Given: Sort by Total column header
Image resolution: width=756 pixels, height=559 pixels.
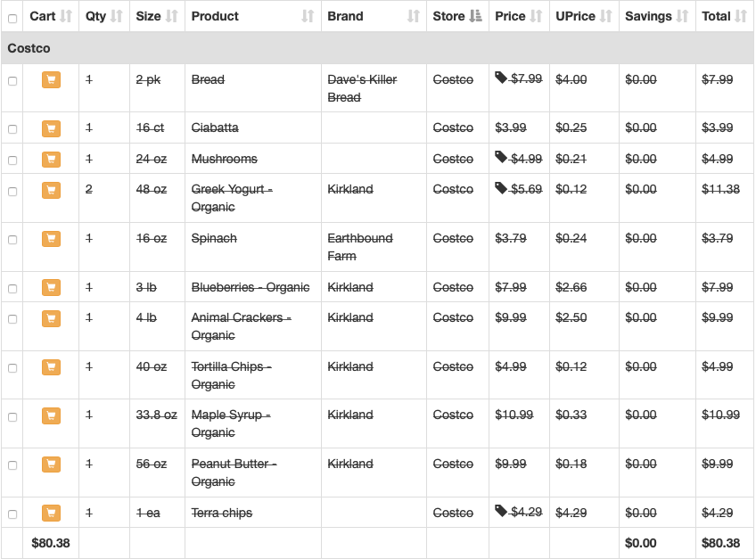Looking at the screenshot, I should (x=740, y=16).
